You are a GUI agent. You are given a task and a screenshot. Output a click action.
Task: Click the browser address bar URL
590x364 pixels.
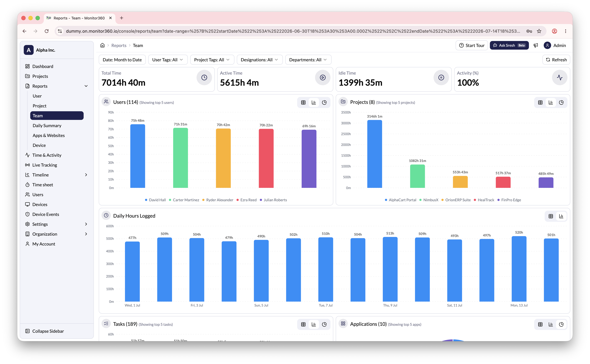coord(293,31)
